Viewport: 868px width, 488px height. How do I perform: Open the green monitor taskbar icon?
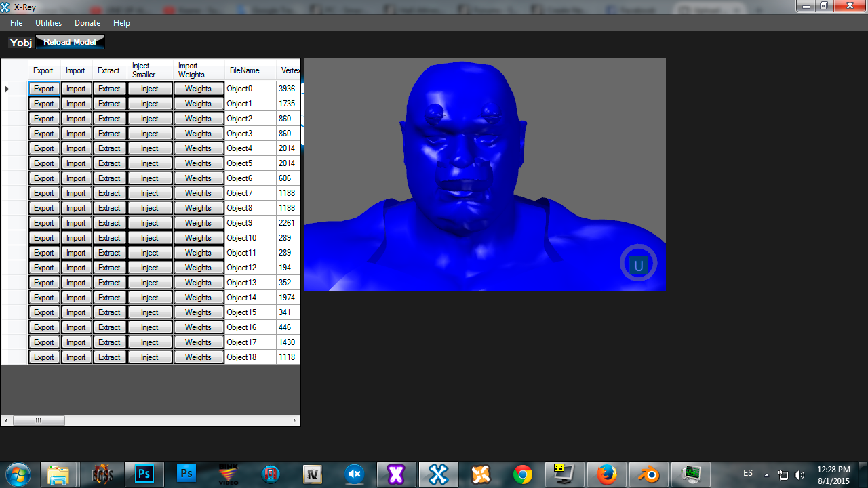(x=690, y=474)
